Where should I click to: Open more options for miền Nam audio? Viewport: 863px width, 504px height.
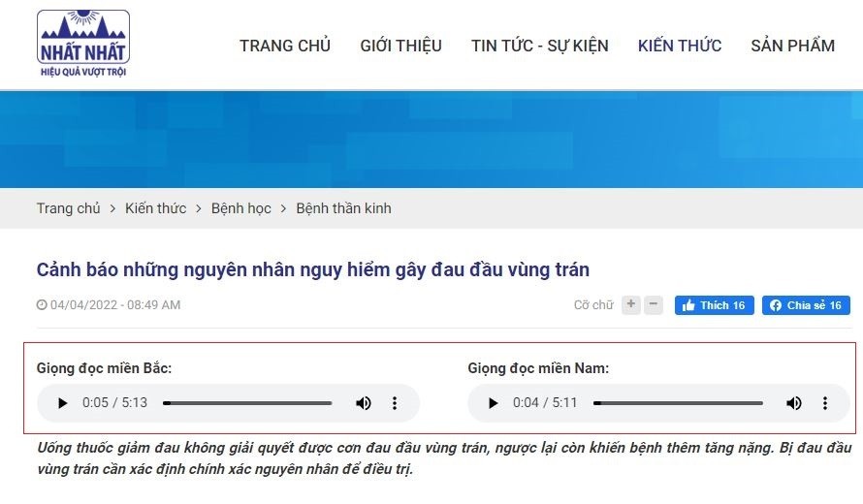coord(825,403)
